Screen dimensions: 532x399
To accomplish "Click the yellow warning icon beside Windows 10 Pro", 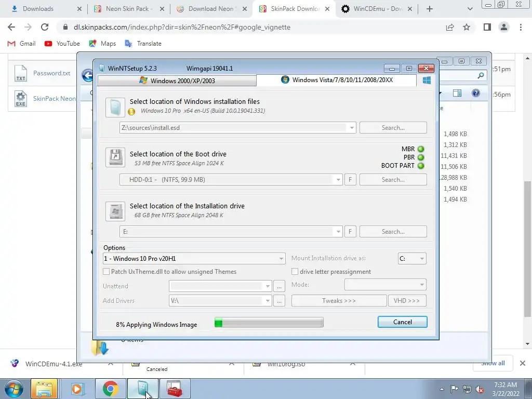I will click(x=131, y=111).
